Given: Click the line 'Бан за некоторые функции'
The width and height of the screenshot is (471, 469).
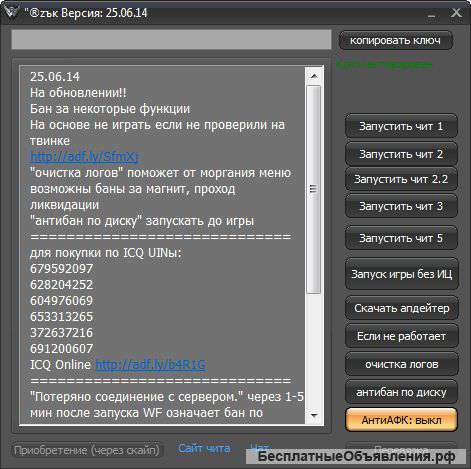Looking at the screenshot, I should pos(110,109).
